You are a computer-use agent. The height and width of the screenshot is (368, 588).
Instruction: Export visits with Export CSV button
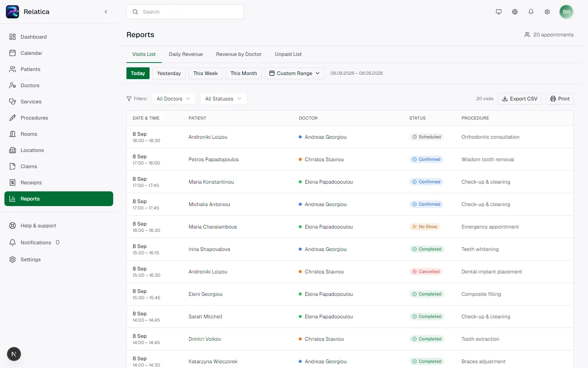click(520, 99)
